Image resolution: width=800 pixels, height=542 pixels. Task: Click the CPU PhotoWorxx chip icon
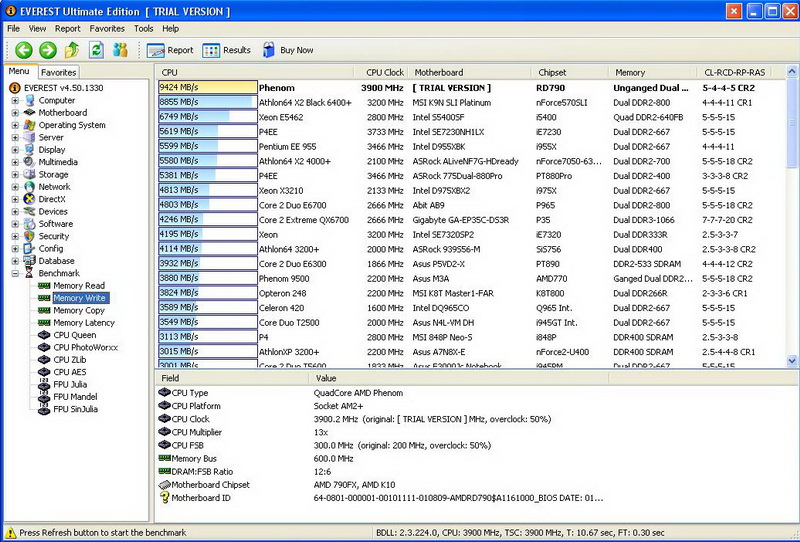coord(44,347)
